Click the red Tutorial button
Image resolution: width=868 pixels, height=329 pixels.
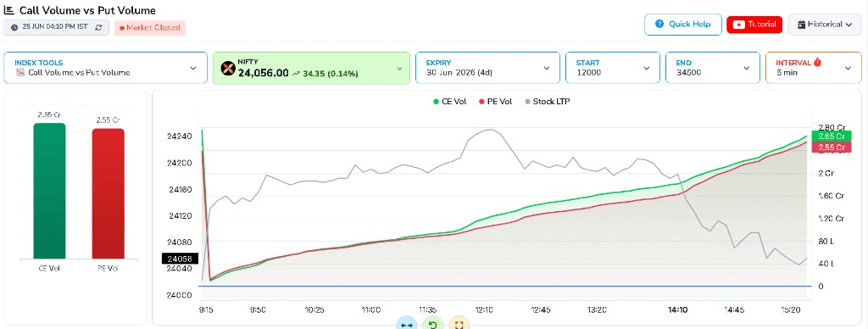tap(754, 25)
